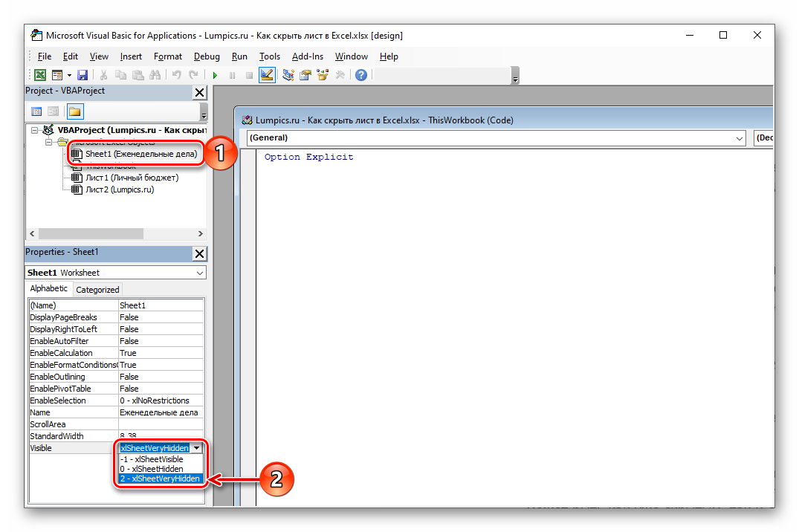Toggle Design Mode icon in the toolbar
This screenshot has width=799, height=532.
coord(267,75)
